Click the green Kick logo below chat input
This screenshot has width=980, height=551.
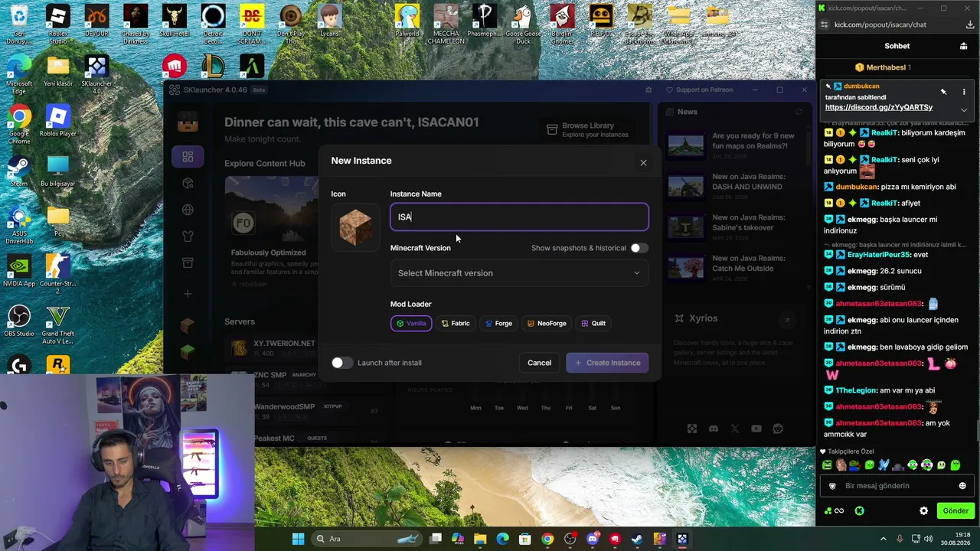859,511
